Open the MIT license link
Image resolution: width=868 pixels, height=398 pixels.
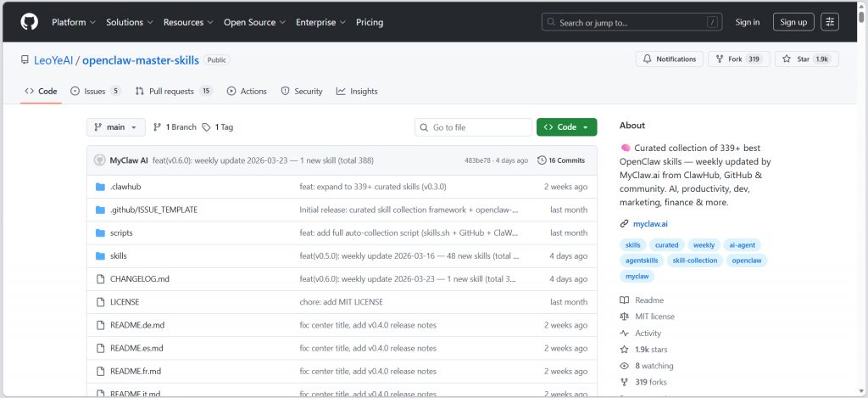(x=648, y=317)
